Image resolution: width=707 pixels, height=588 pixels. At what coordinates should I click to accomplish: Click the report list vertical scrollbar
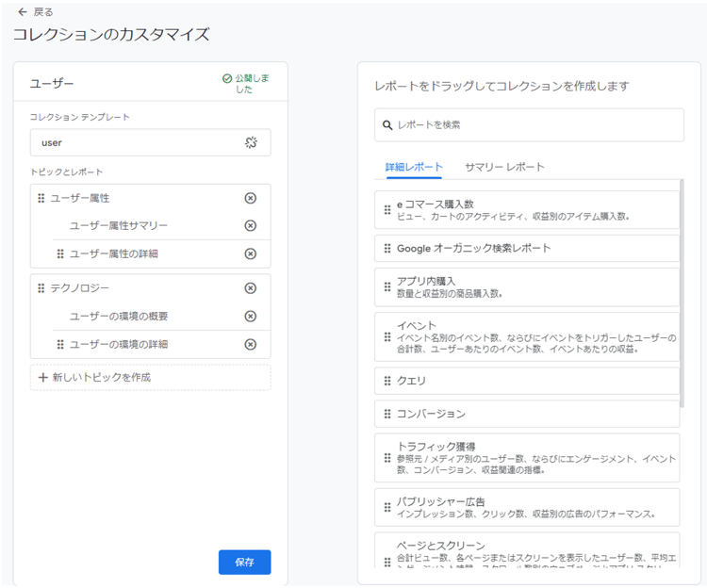coord(682,293)
